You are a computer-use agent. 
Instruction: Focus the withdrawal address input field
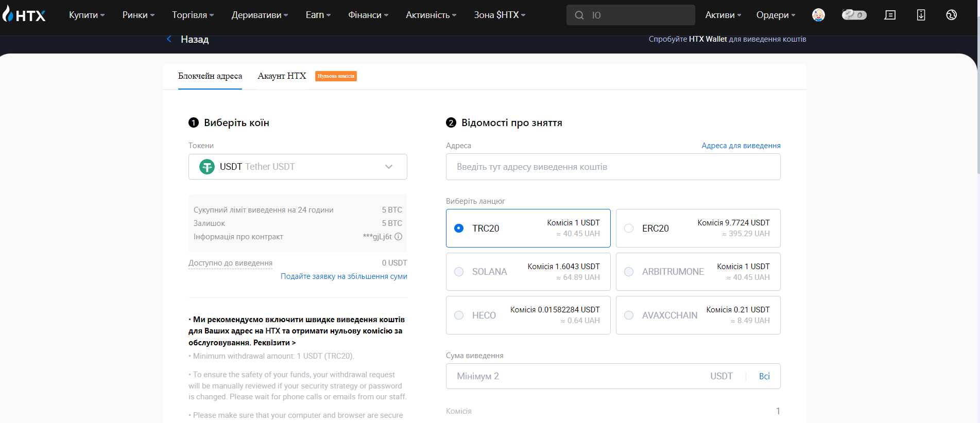click(x=613, y=167)
